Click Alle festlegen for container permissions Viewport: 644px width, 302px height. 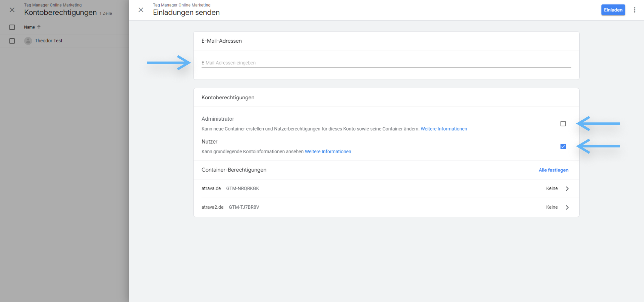click(x=553, y=170)
